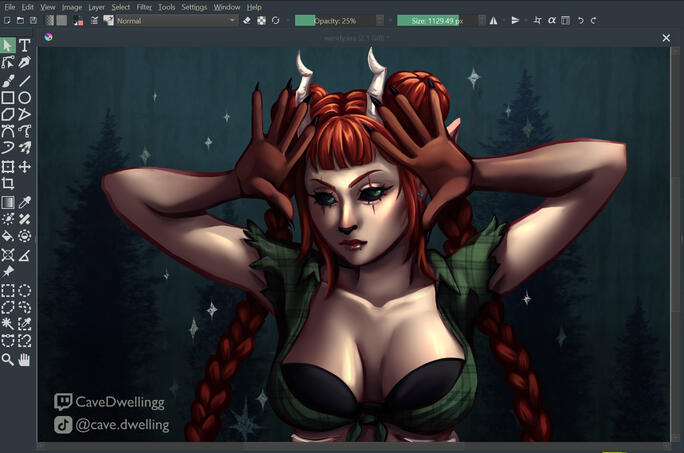The height and width of the screenshot is (453, 684).
Task: Open an existing document
Action: (x=20, y=20)
